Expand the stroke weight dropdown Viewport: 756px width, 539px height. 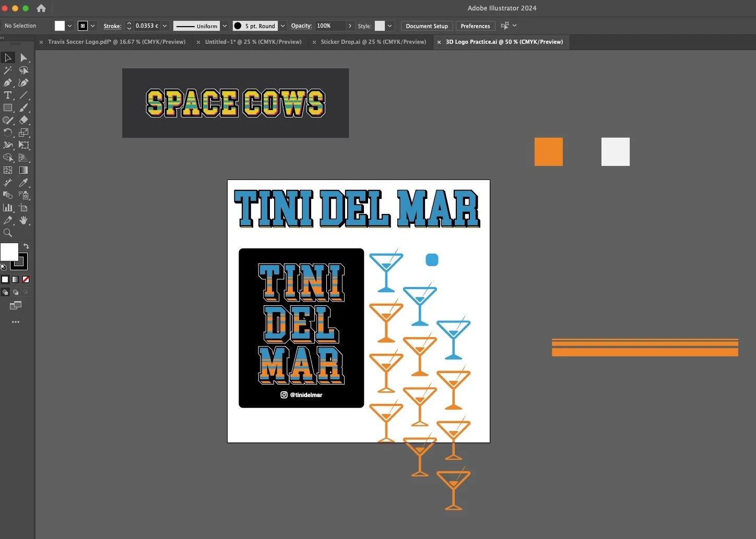tap(164, 26)
